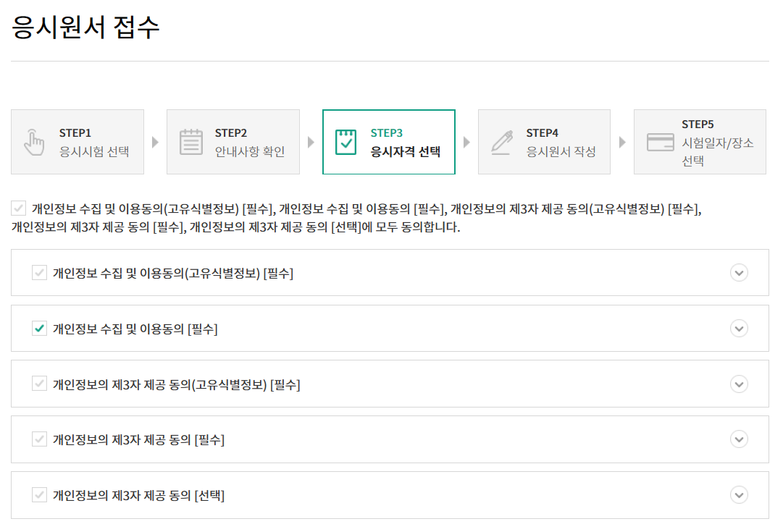Select the hand icon for STEP1

point(35,141)
